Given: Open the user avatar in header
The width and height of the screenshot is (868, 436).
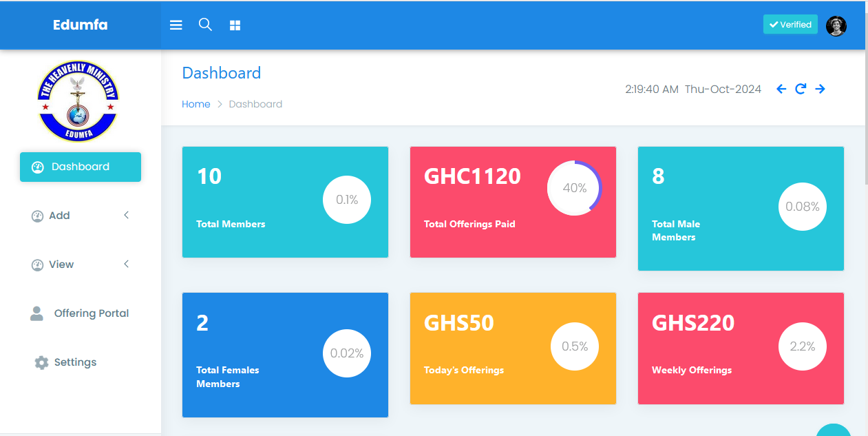Looking at the screenshot, I should 836,25.
